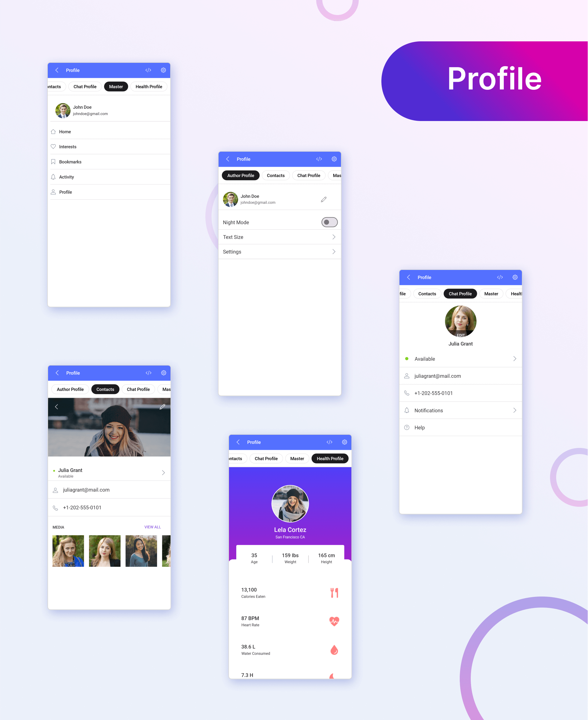The height and width of the screenshot is (720, 588).
Task: Select Master tab in profile navigation
Action: 115,87
